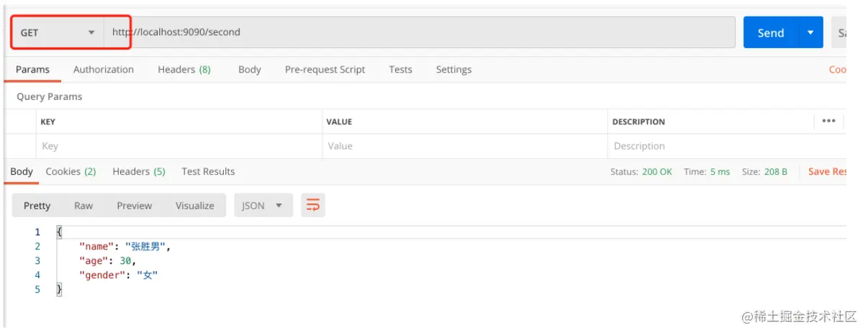This screenshot has width=868, height=335.
Task: Switch response view to Preview
Action: [x=134, y=206]
